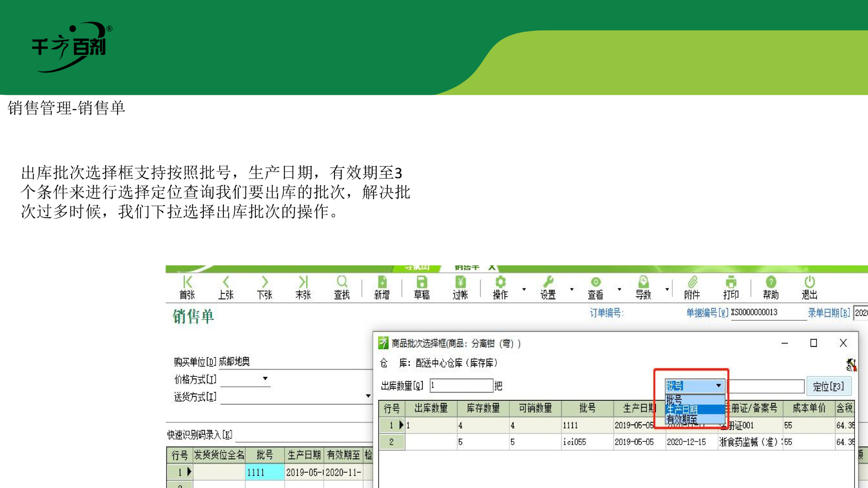Select batch row 2 with ici055

point(574,442)
